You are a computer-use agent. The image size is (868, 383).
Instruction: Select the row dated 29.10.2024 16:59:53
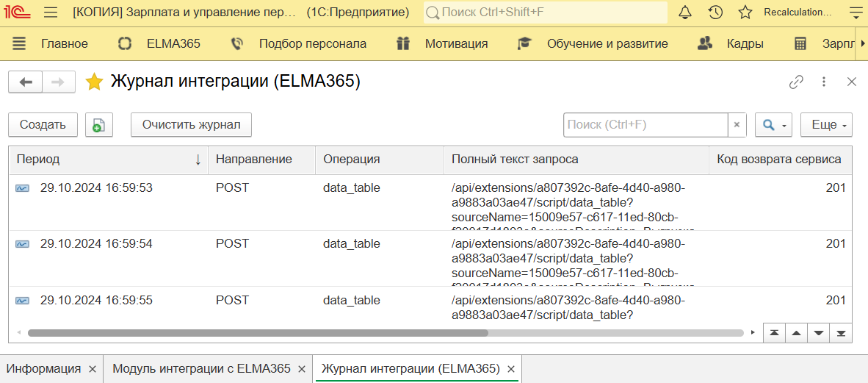click(430, 201)
